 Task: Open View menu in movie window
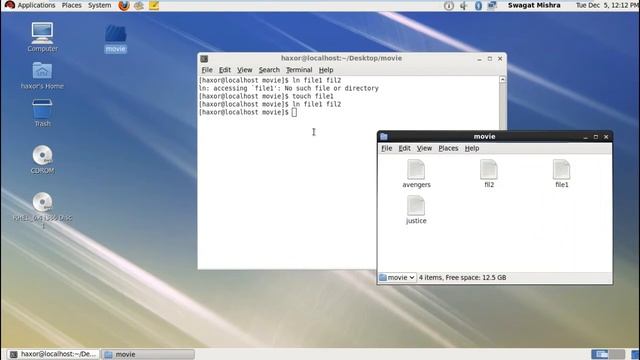click(424, 148)
